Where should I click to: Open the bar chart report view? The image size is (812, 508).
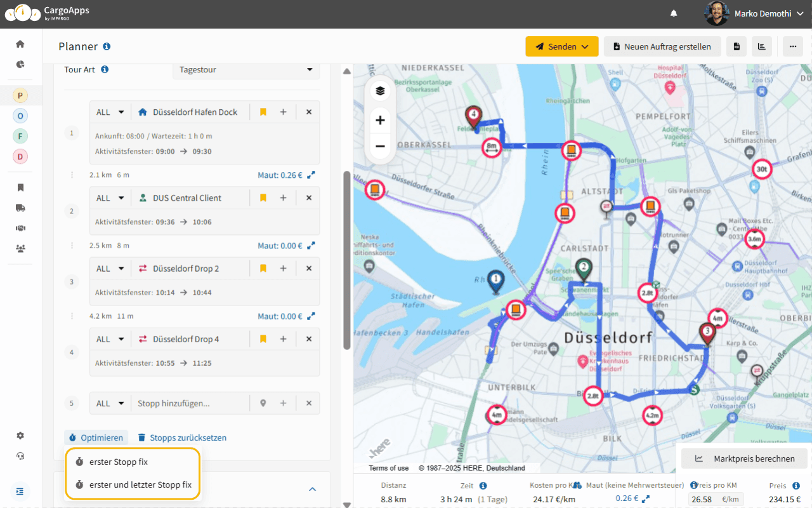pyautogui.click(x=762, y=46)
